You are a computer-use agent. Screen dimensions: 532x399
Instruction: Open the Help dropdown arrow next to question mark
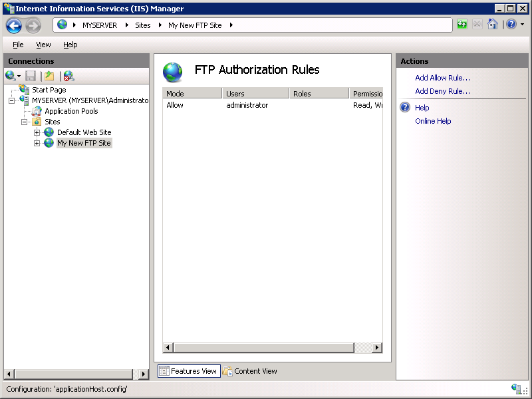point(522,24)
